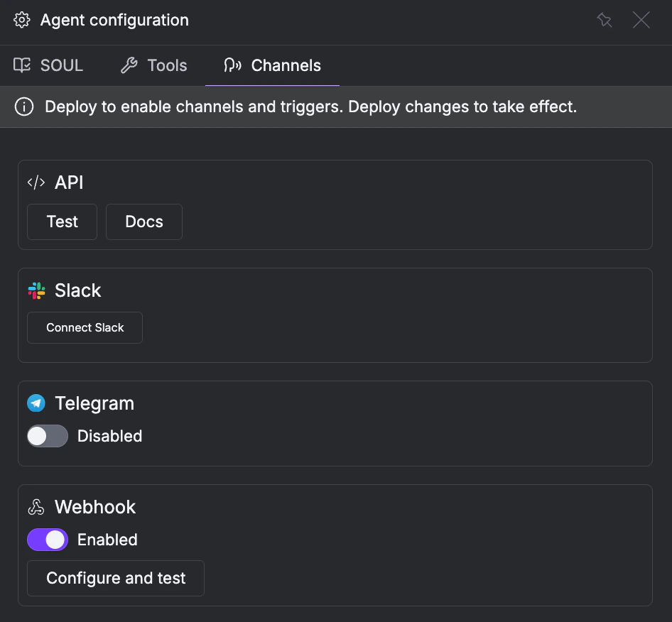Click the gear icon beside Agent configuration
Viewport: 672px width, 622px height.
point(21,20)
